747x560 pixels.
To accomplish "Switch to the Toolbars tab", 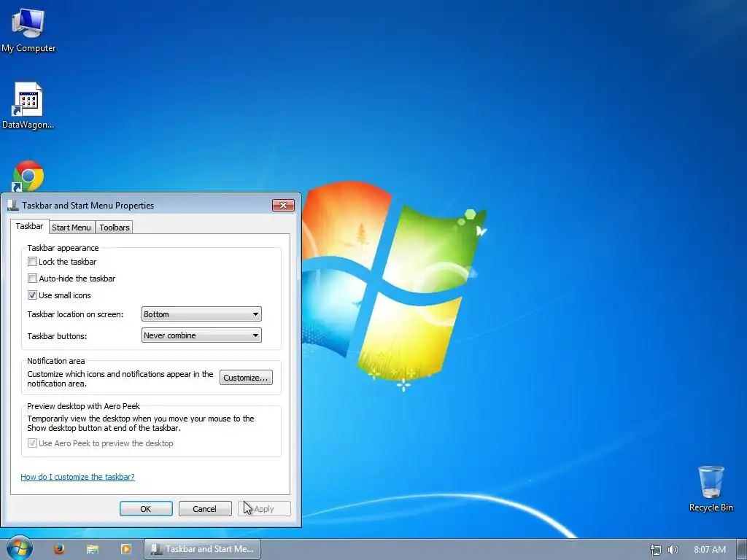I will coord(115,227).
